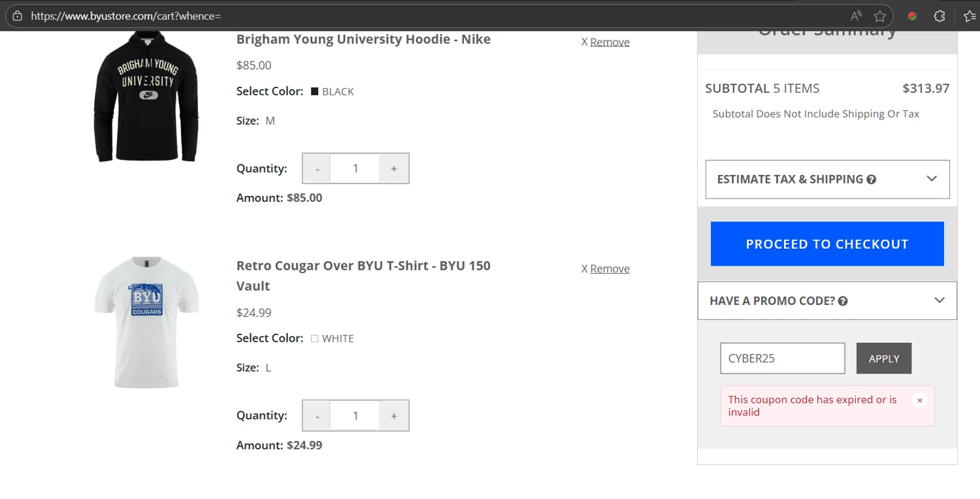Screen dimensions: 980x499
Task: Click the 'SUBTOTAL 5 ITEMS' text
Action: [762, 88]
